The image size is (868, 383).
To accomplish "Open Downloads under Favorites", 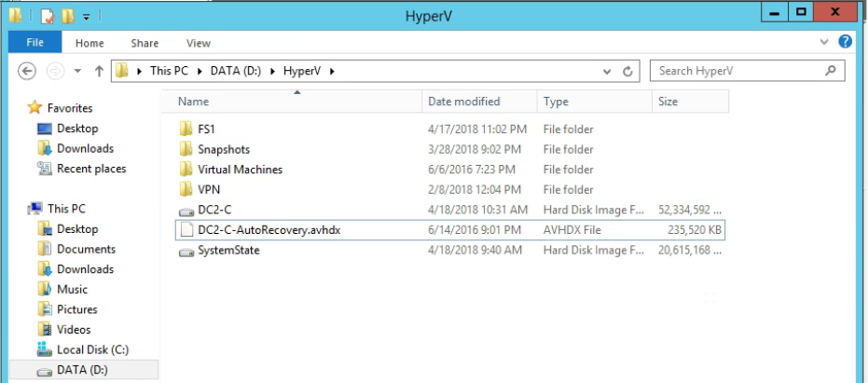I will pos(85,148).
